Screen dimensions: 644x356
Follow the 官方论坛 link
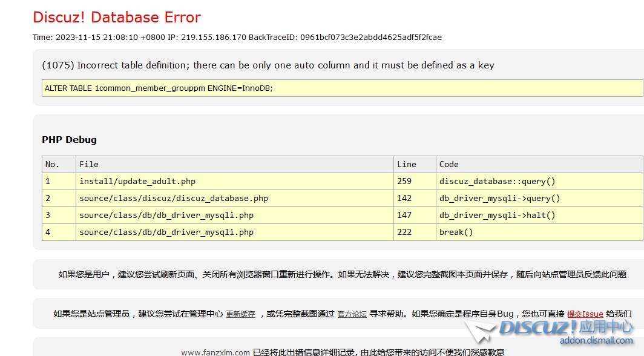coord(352,314)
